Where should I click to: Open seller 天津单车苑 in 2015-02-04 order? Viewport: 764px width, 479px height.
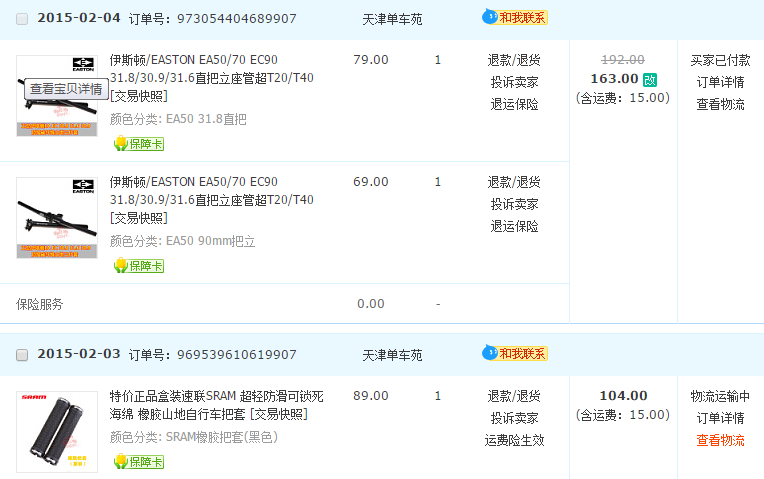pyautogui.click(x=392, y=19)
